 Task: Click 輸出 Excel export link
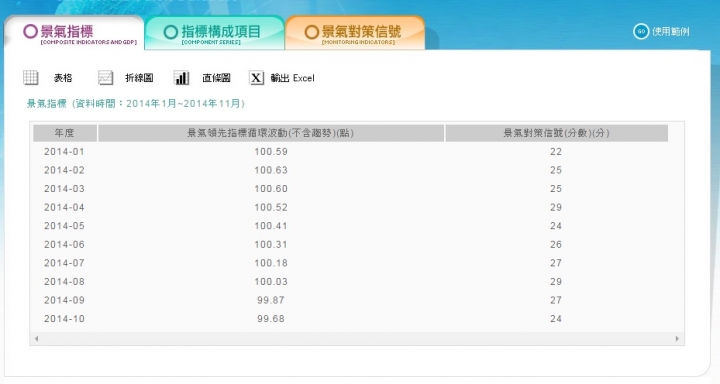292,78
